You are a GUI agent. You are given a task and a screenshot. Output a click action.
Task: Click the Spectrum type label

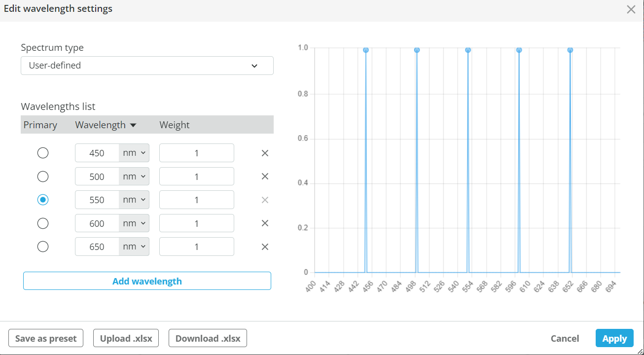click(x=52, y=48)
